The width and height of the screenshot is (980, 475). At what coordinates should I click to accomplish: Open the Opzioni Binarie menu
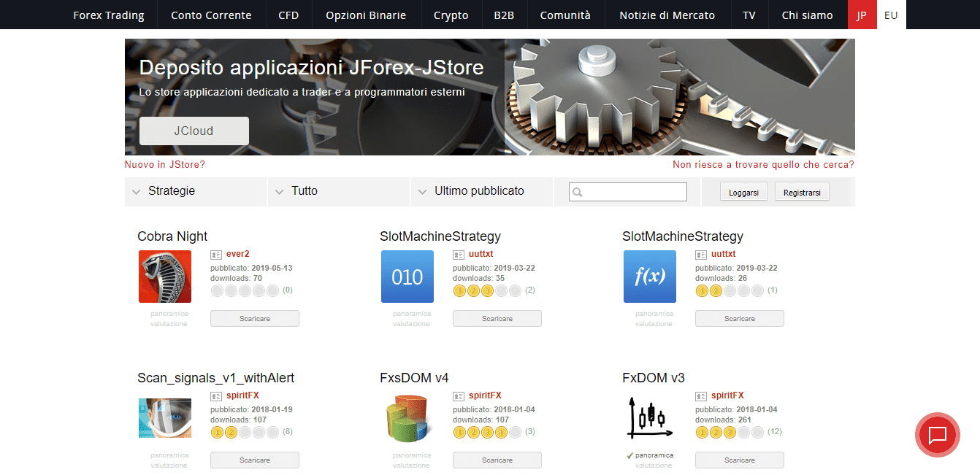tap(366, 15)
